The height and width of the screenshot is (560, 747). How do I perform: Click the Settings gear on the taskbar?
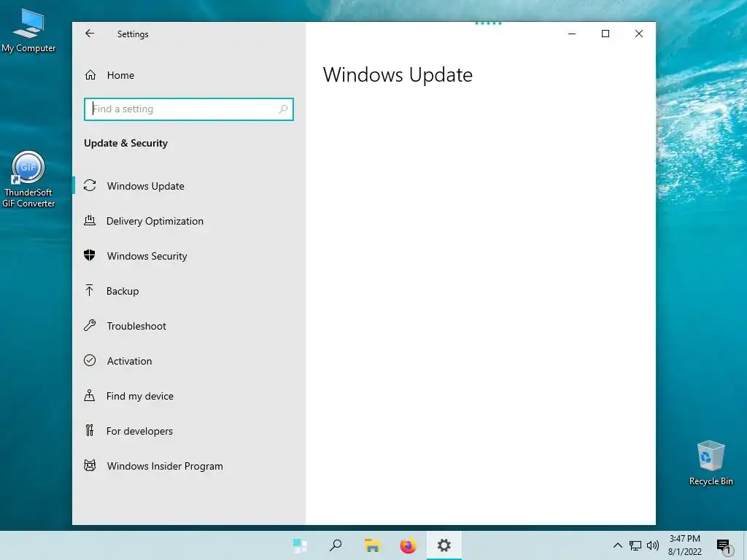pos(444,545)
